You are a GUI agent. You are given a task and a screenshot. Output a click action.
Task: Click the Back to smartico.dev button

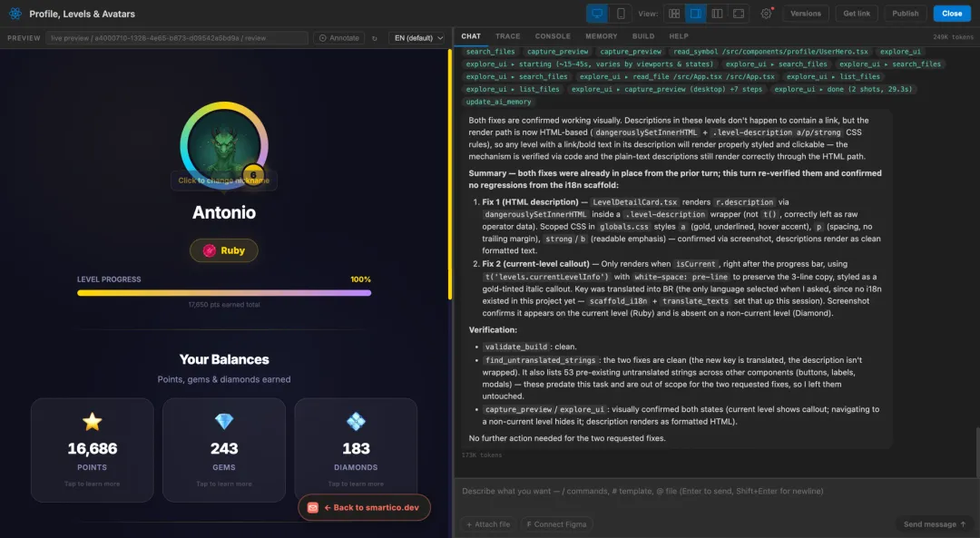tap(364, 507)
